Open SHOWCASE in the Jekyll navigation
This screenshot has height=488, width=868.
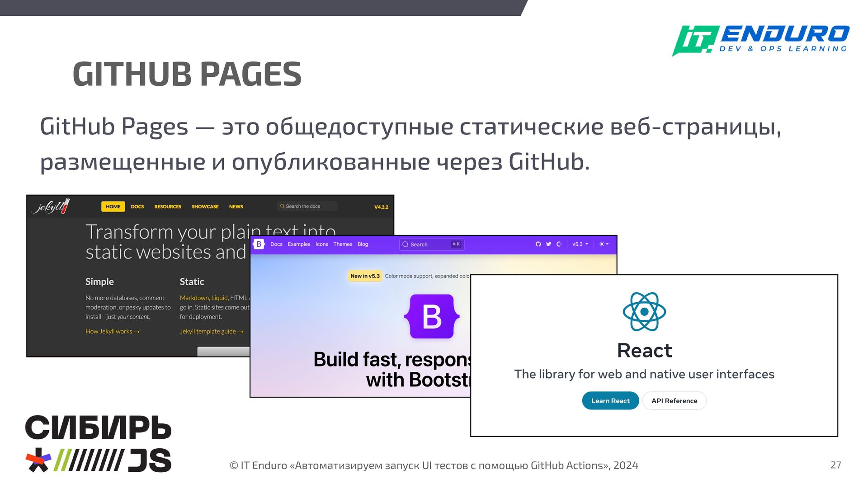205,206
